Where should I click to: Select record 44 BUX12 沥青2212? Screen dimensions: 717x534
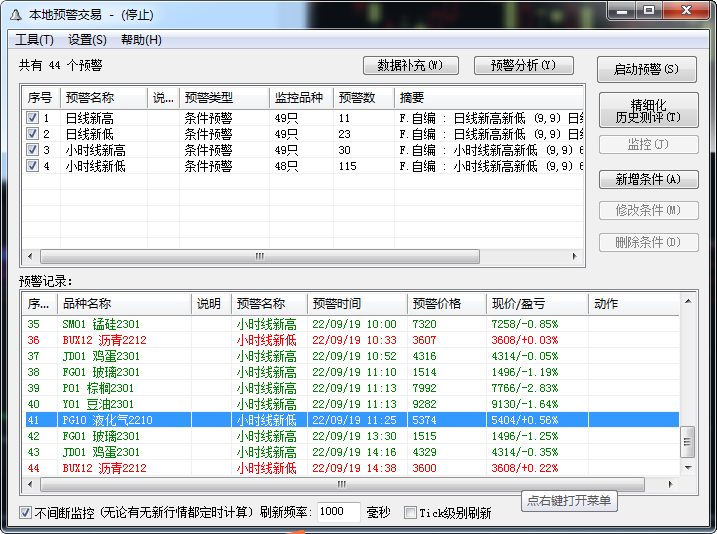tap(352, 468)
